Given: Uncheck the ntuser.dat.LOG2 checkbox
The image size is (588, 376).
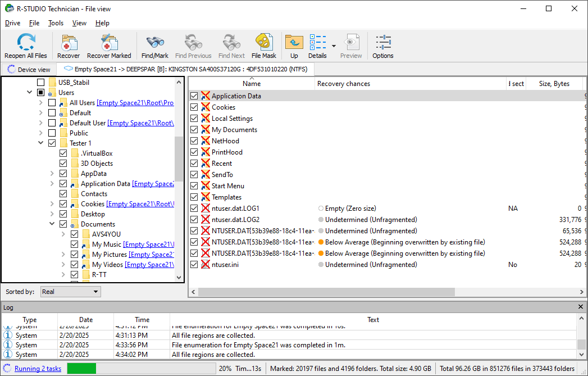Looking at the screenshot, I should pos(194,220).
